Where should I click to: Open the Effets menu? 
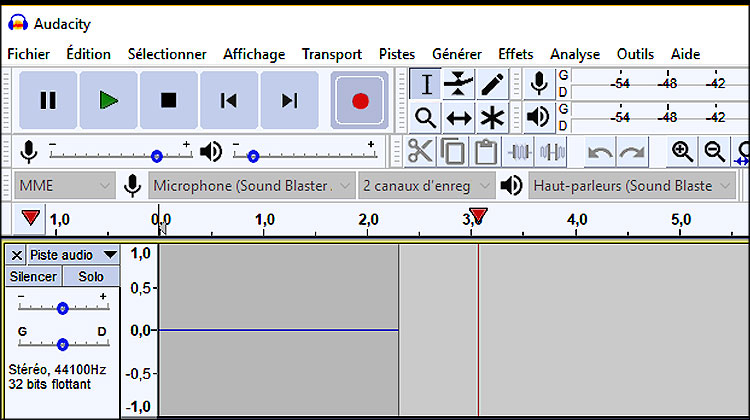516,54
